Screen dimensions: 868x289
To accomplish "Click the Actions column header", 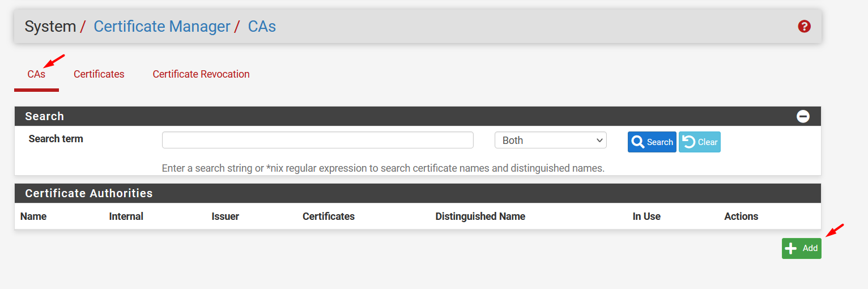I will [x=741, y=216].
